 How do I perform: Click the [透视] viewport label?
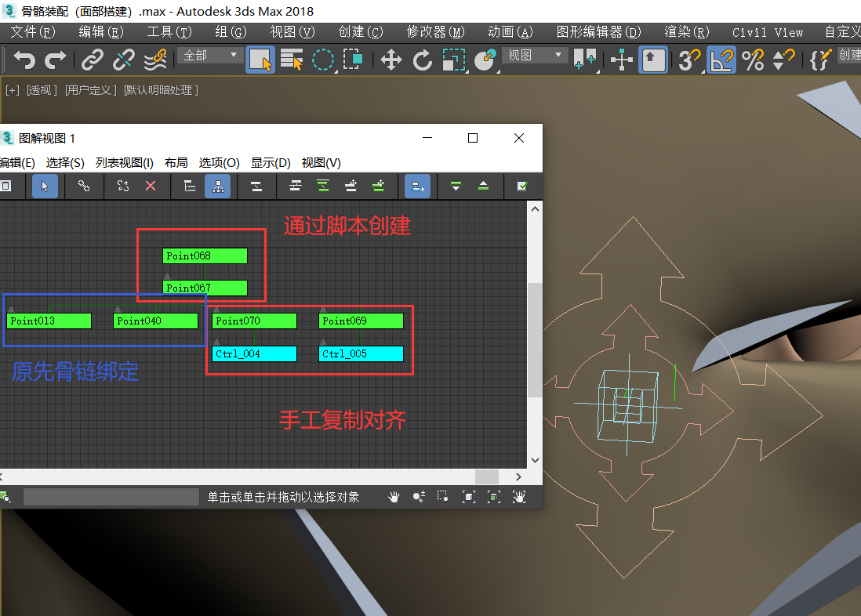pos(42,90)
